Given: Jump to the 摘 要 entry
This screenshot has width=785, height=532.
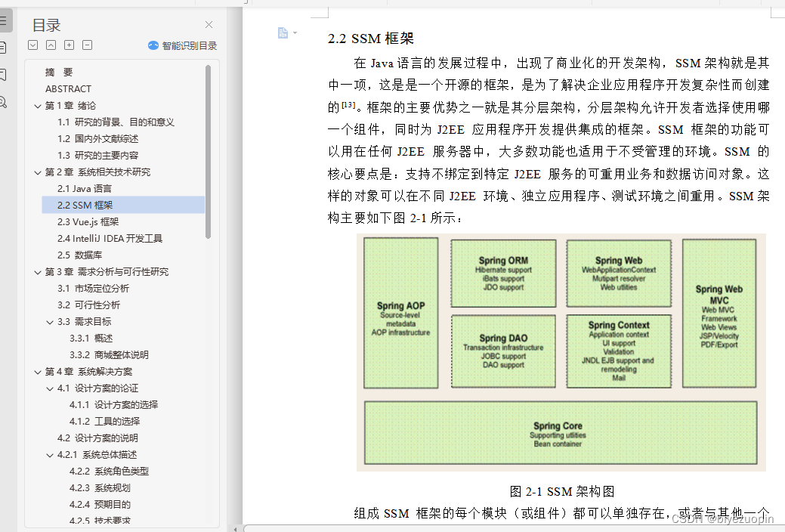Looking at the screenshot, I should 59,72.
